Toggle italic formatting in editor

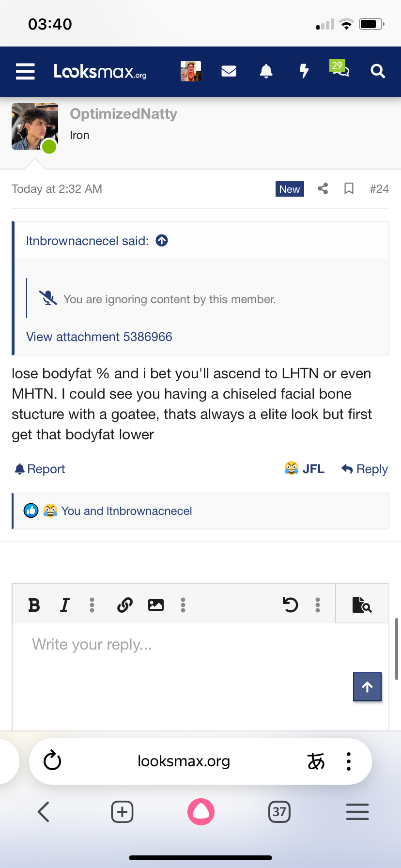(x=64, y=604)
